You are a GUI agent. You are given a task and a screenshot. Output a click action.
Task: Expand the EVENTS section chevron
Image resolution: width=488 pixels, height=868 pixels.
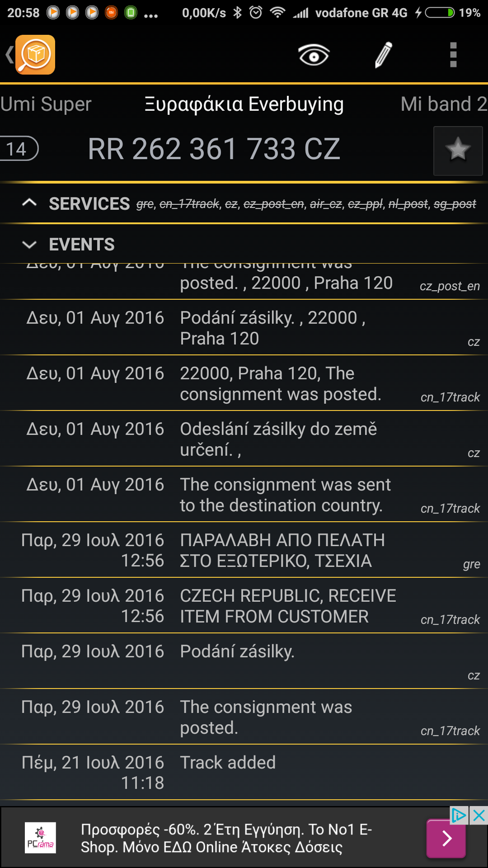29,245
